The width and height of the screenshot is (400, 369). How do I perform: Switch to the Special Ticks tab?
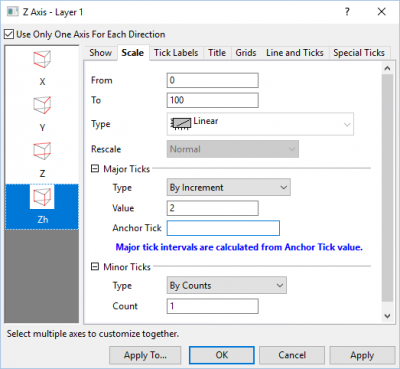pyautogui.click(x=359, y=53)
